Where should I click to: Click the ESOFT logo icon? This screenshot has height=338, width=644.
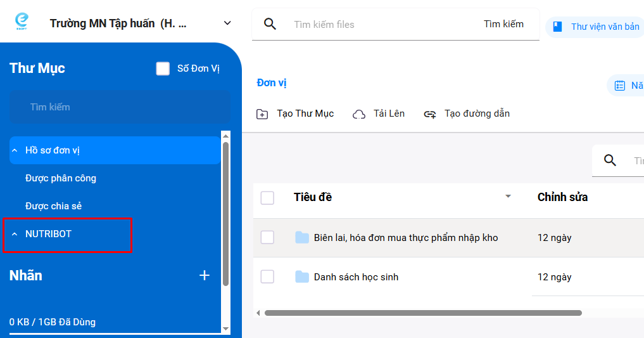coord(22,23)
